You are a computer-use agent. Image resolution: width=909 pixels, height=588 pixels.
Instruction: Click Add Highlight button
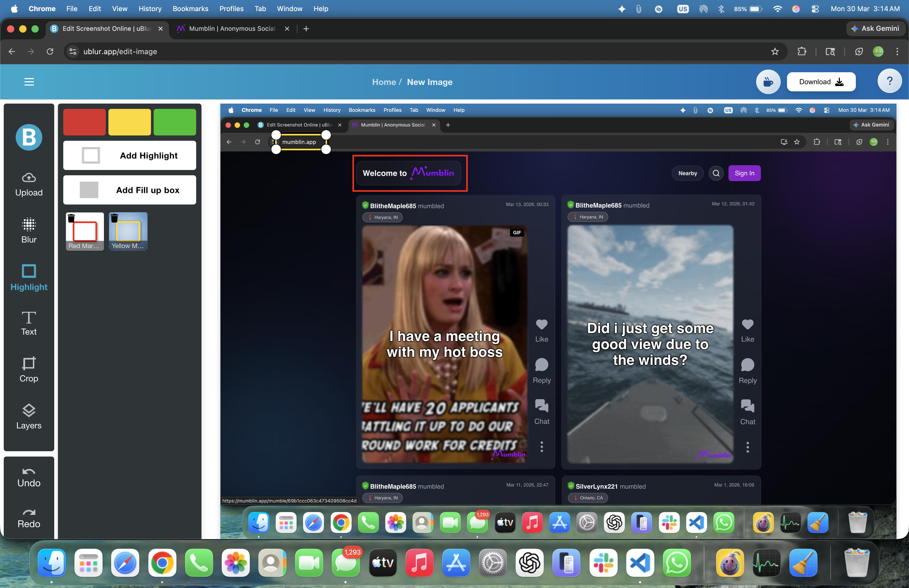click(129, 155)
